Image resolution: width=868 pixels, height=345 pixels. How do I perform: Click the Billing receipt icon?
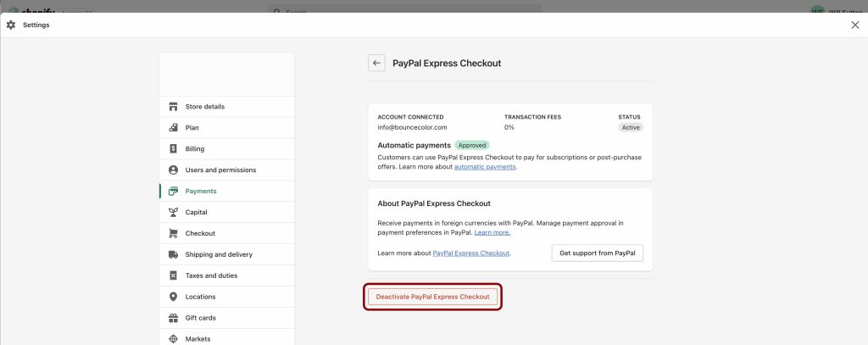click(x=173, y=149)
